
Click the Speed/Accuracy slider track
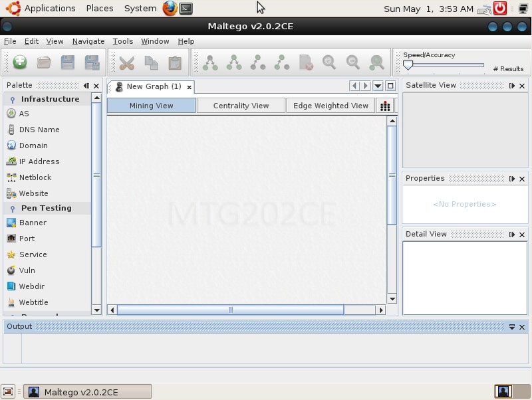pyautogui.click(x=446, y=65)
